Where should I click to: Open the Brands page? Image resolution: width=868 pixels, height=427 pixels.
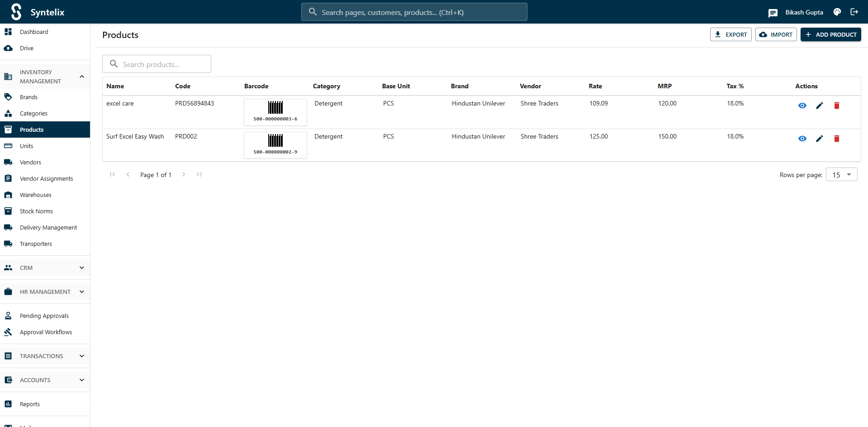pos(28,97)
